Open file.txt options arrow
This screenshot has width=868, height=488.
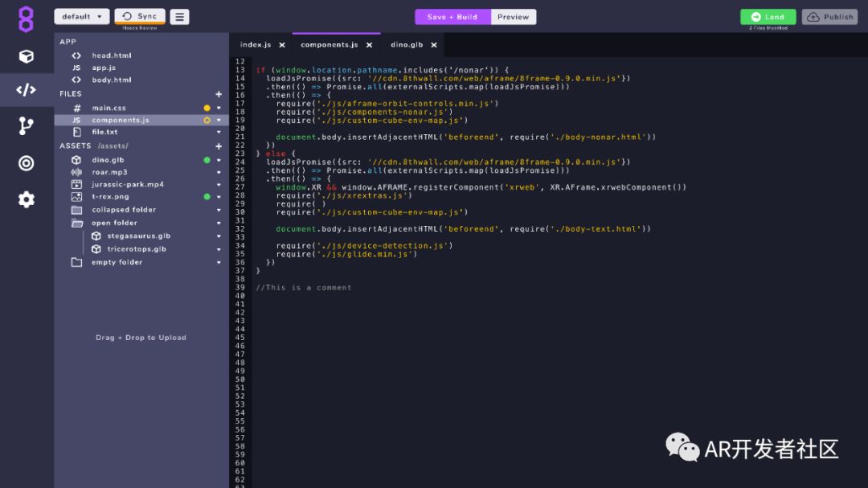219,133
